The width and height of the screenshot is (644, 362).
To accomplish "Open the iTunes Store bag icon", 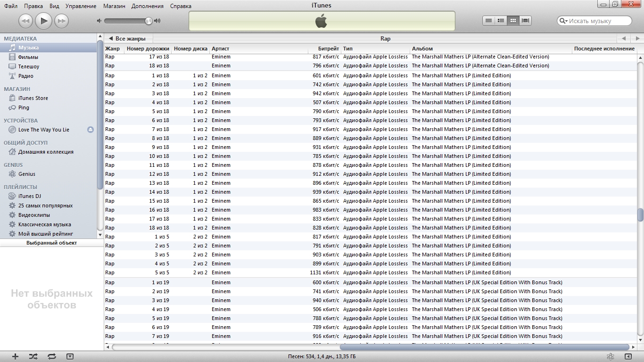I will 12,98.
